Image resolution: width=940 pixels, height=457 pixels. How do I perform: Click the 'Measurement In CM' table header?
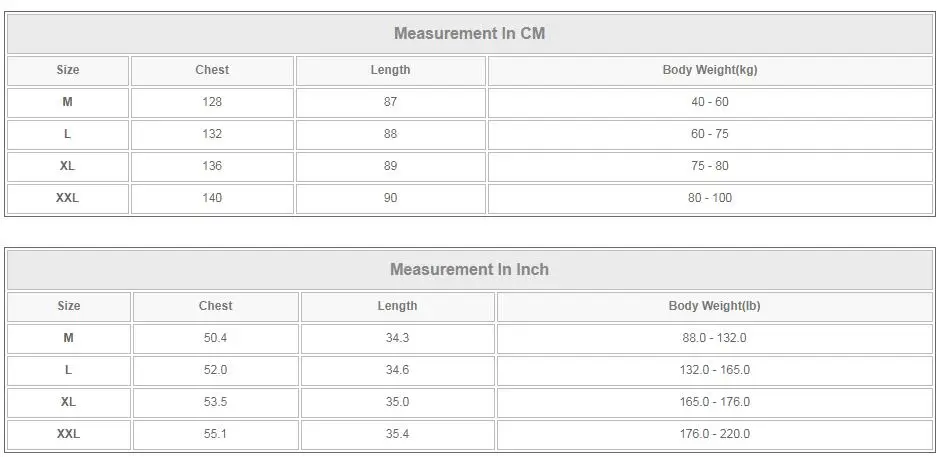click(x=469, y=34)
